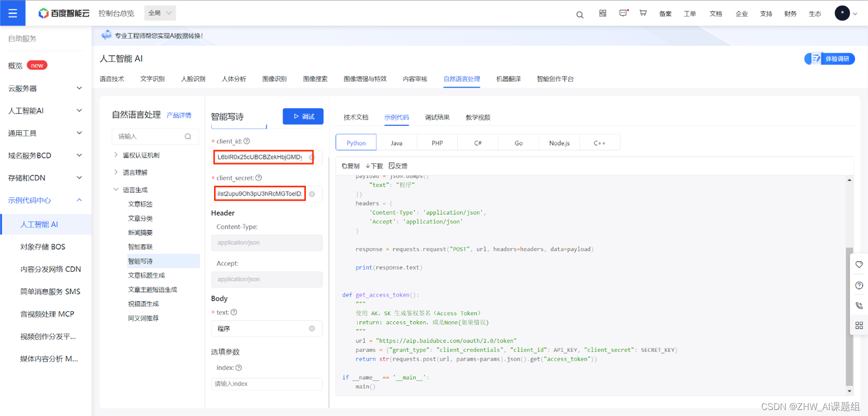
Task: Click the help icon next to client_id
Action: tap(247, 142)
